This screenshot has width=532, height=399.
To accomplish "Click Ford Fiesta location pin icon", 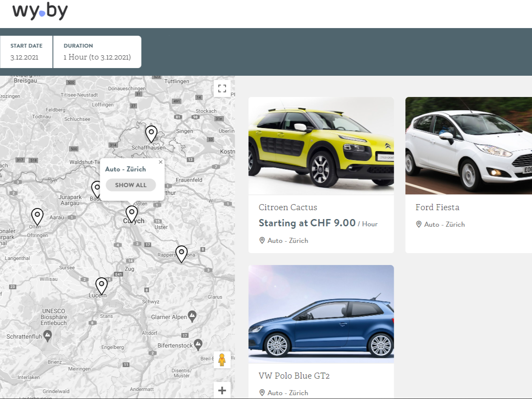I will 419,224.
